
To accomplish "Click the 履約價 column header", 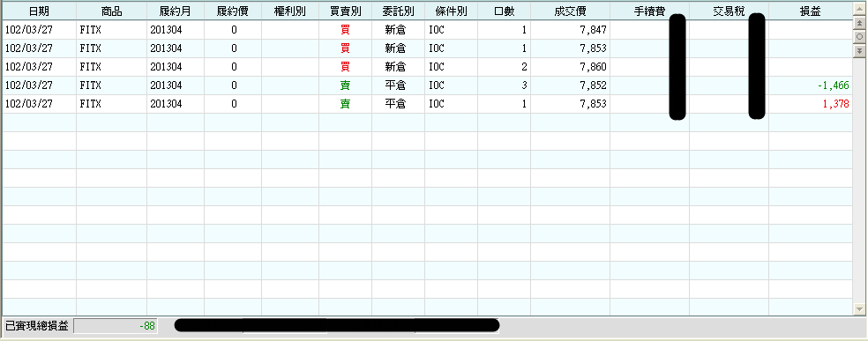I will (233, 11).
